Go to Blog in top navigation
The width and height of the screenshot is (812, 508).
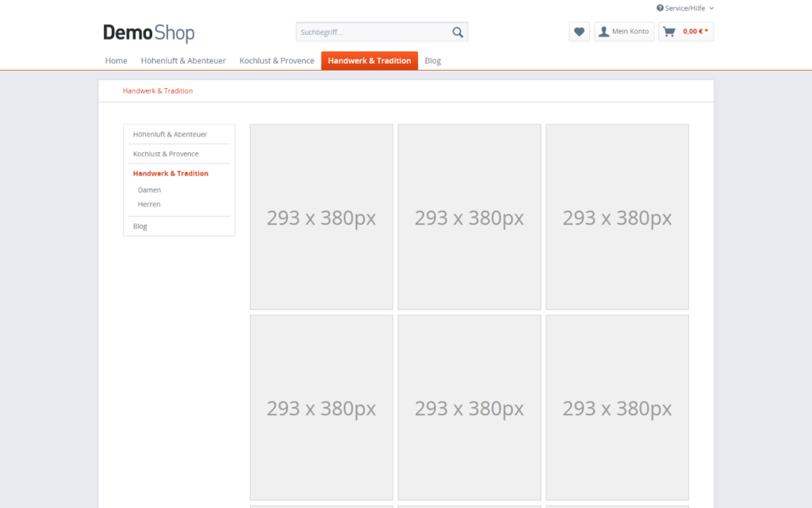432,61
